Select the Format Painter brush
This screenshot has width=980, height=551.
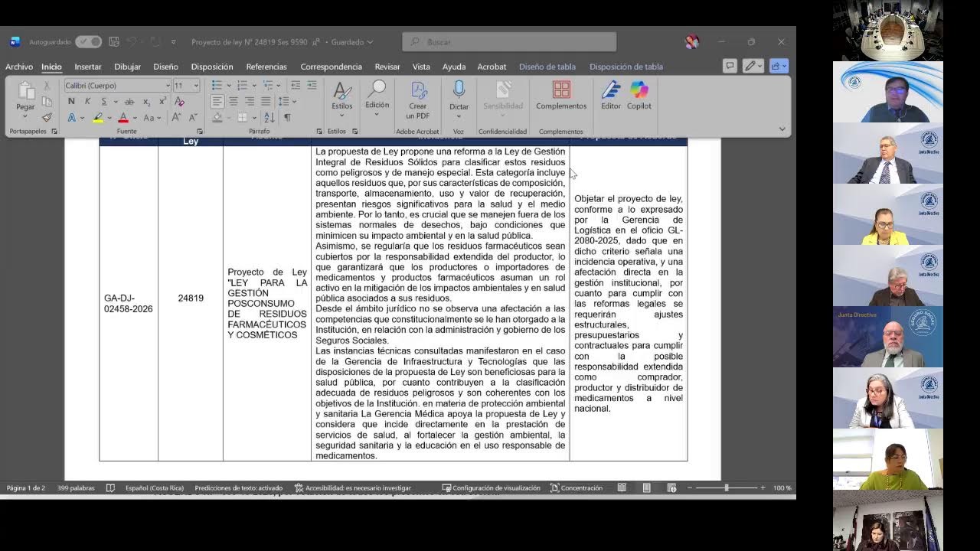tap(47, 118)
